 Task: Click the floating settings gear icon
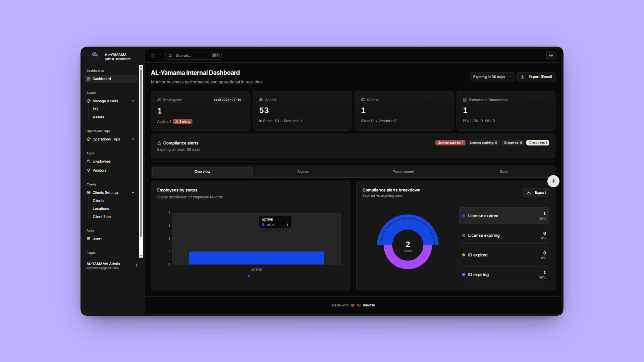(x=553, y=181)
